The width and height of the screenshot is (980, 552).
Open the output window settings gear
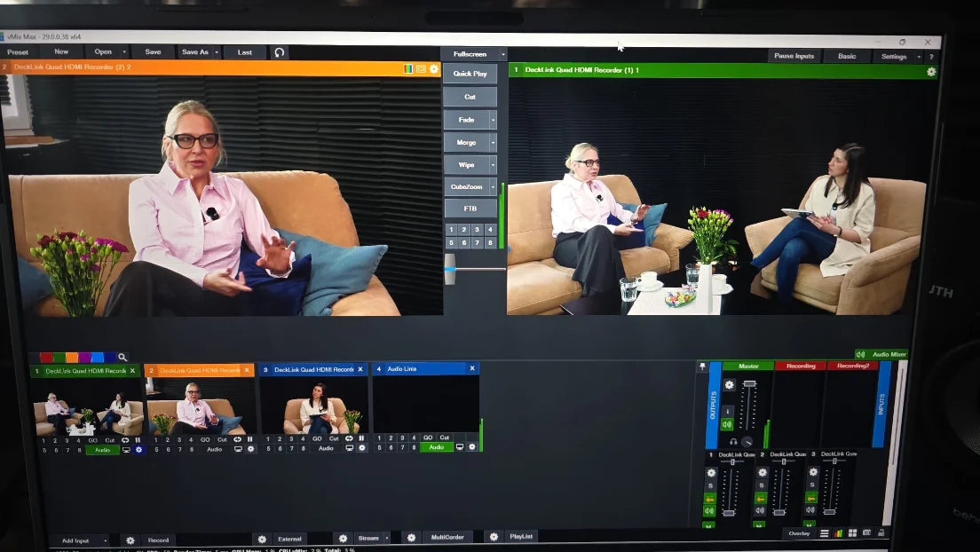point(931,72)
